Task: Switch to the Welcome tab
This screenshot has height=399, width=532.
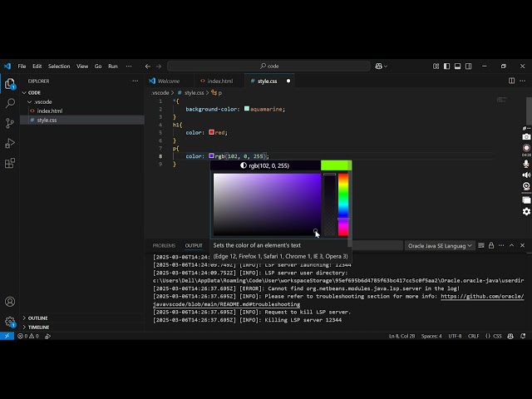Action: pyautogui.click(x=169, y=81)
